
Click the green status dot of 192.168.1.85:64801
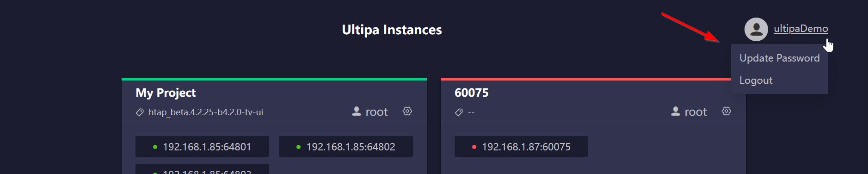(x=155, y=147)
